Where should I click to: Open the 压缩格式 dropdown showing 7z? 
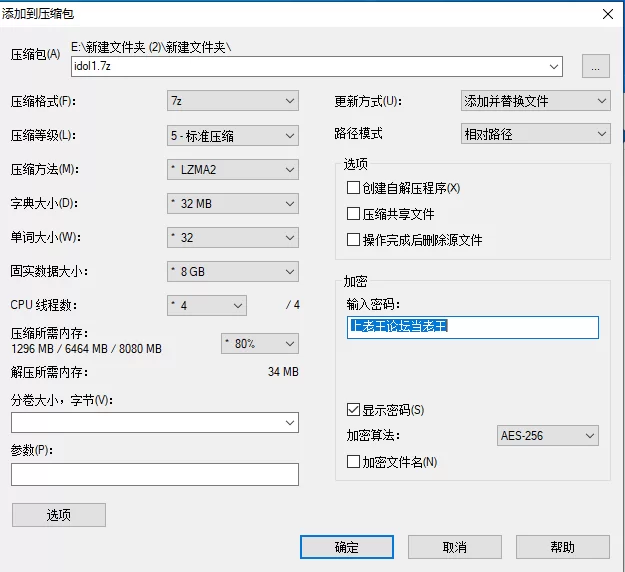pos(232,101)
